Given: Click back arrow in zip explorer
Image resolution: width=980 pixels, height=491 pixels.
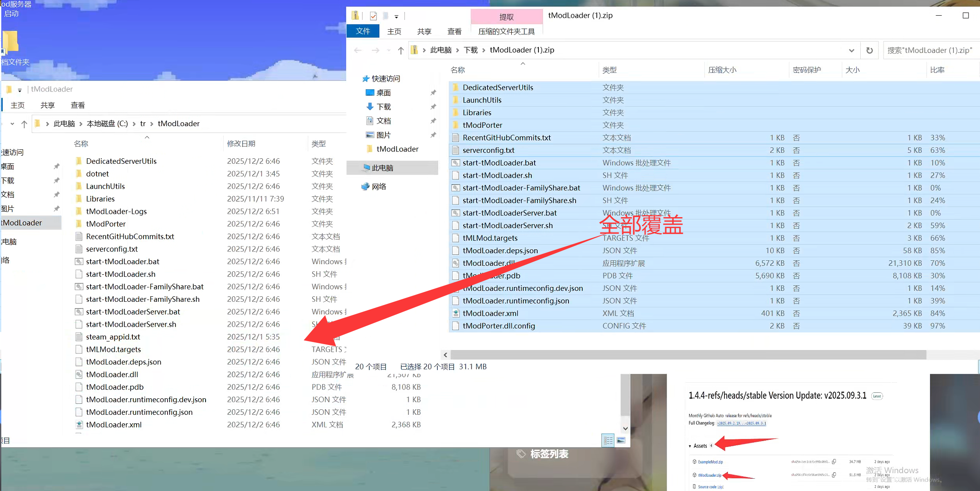Looking at the screenshot, I should [358, 50].
